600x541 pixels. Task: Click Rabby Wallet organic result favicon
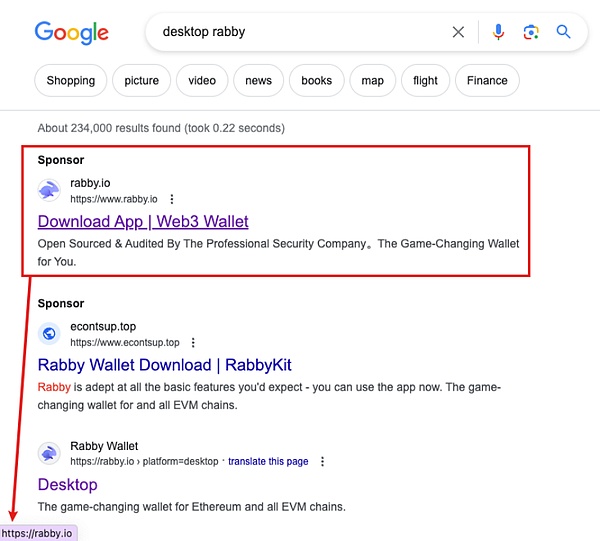(49, 453)
